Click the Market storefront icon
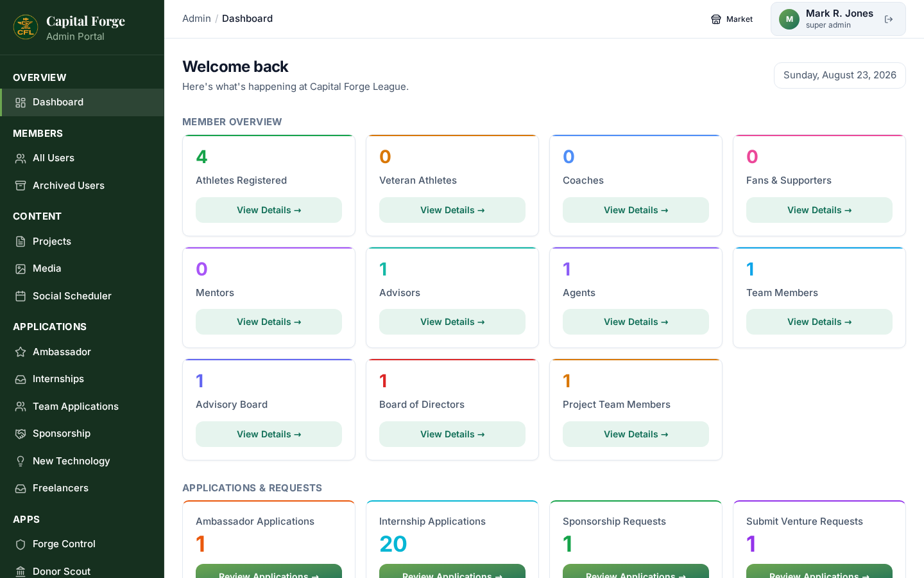 (716, 19)
